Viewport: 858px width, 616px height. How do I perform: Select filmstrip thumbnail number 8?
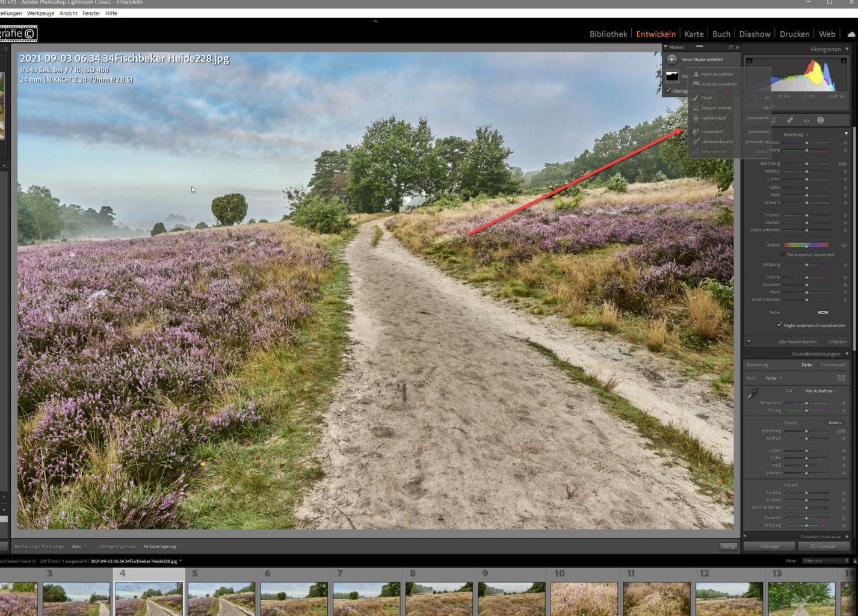pos(439,598)
